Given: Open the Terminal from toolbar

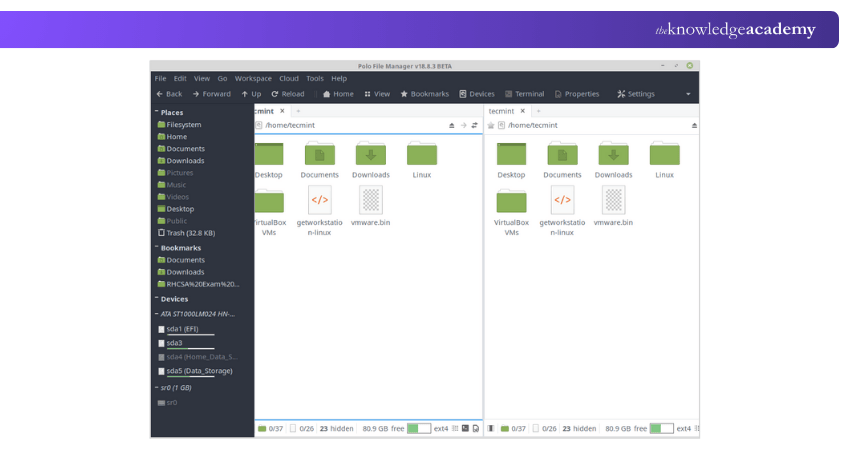Looking at the screenshot, I should point(524,94).
